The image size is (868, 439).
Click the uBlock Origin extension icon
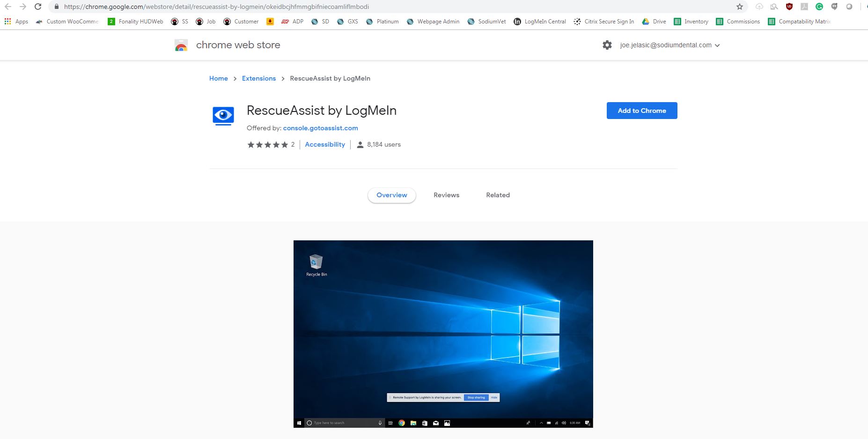point(789,7)
